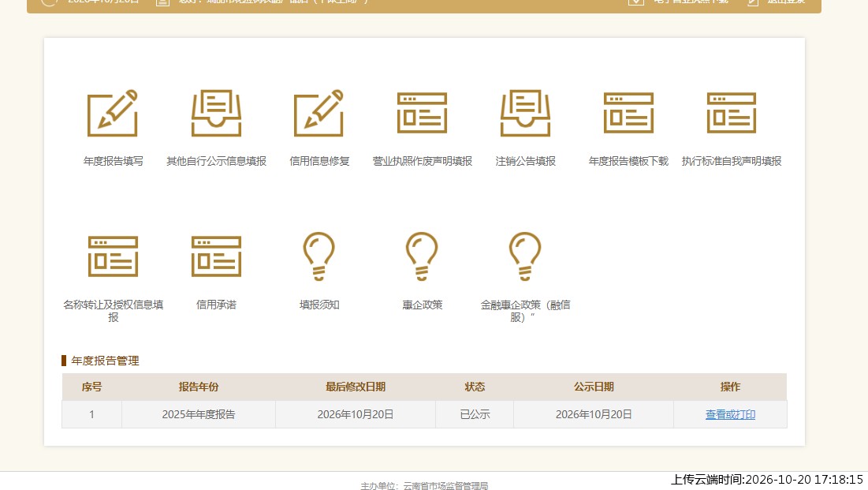Click the date under 最后修改日期
The height and width of the screenshot is (490, 868).
point(356,414)
